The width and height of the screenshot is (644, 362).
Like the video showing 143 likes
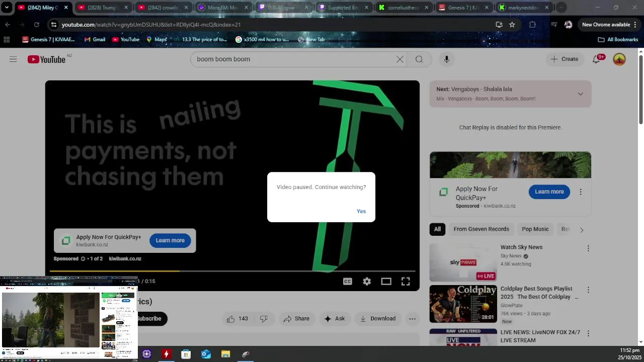(x=237, y=319)
